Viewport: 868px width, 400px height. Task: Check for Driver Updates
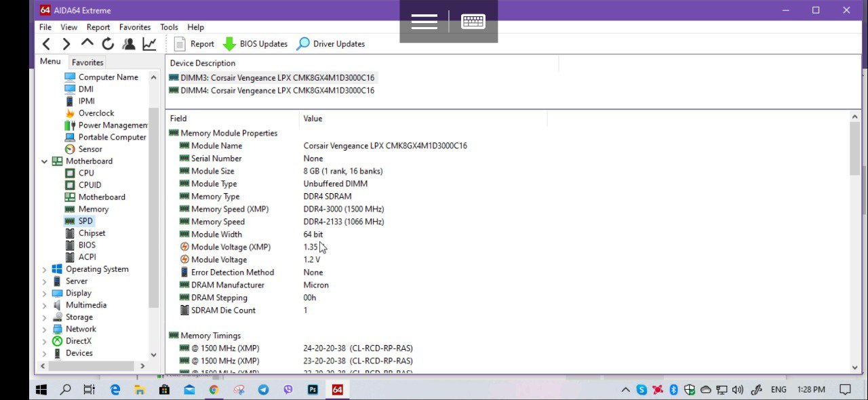click(x=331, y=44)
